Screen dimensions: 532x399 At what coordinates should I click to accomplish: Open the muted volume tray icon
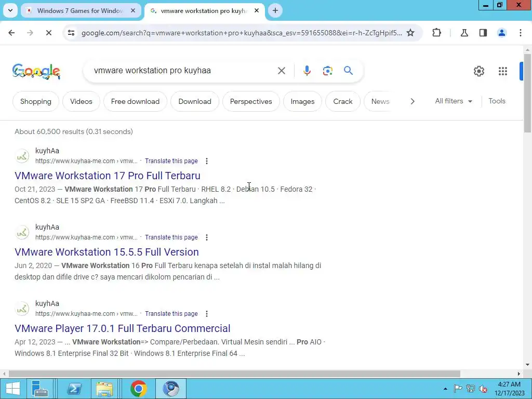483,389
